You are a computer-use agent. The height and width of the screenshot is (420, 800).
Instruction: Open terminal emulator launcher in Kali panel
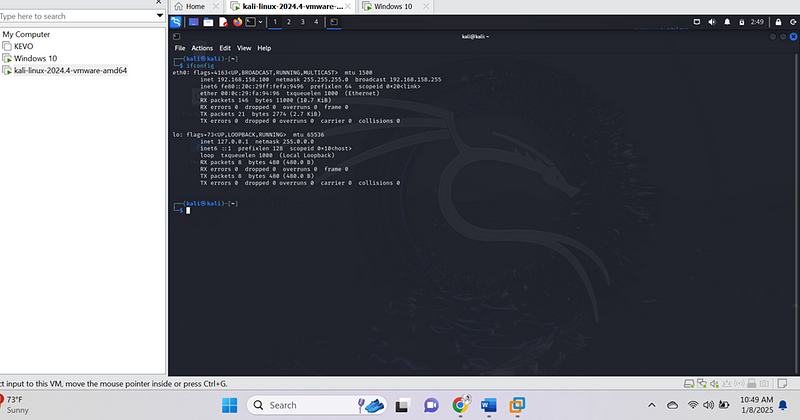[x=251, y=22]
